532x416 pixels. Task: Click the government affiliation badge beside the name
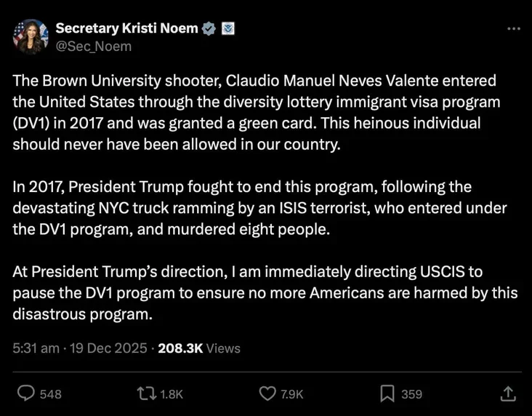[227, 29]
